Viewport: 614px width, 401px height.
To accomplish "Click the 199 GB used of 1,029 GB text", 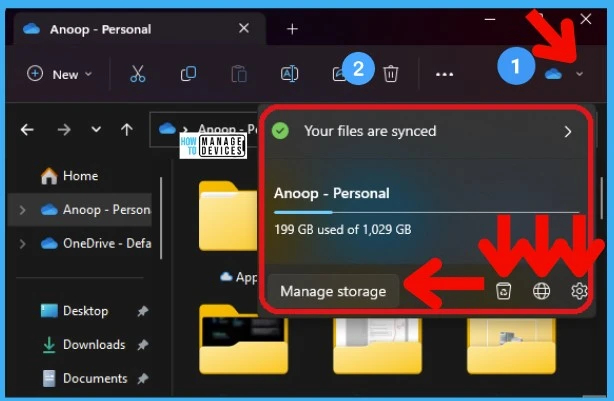I will pos(343,229).
